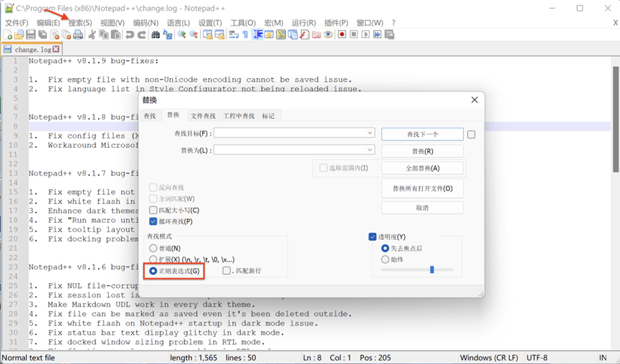Click the Save floppy disk icon
The image size is (620, 364).
31,35
